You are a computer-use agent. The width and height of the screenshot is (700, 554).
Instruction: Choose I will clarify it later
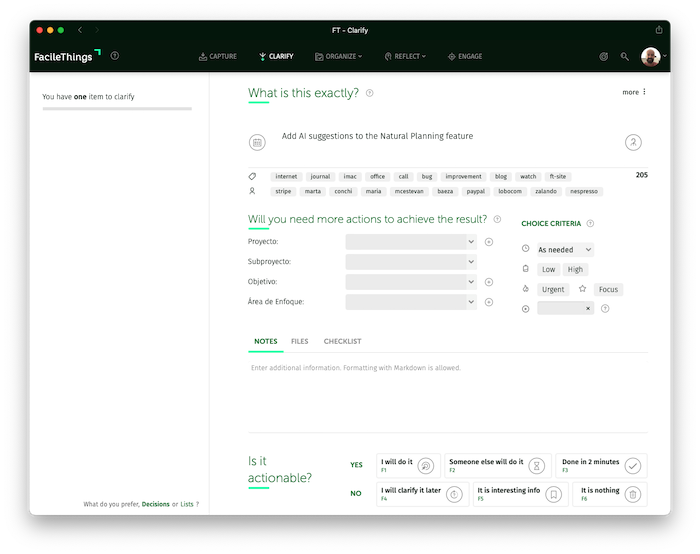(422, 494)
